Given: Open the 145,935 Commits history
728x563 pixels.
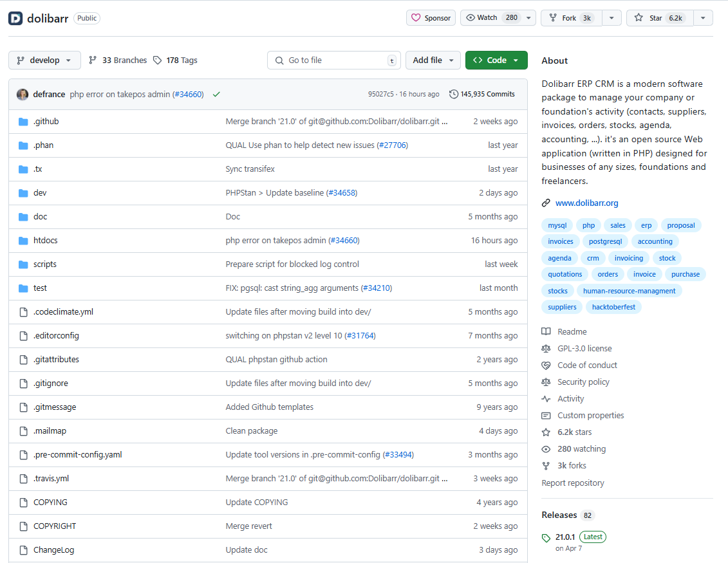Looking at the screenshot, I should [482, 94].
